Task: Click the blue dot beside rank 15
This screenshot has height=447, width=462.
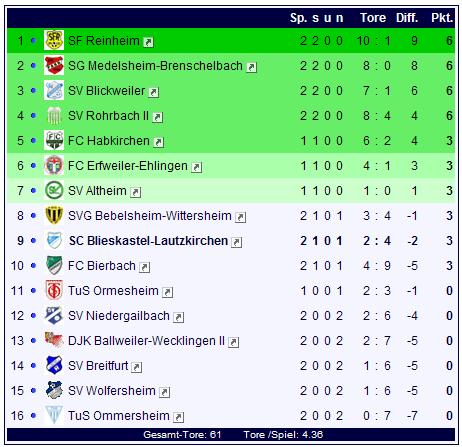Action: (33, 390)
